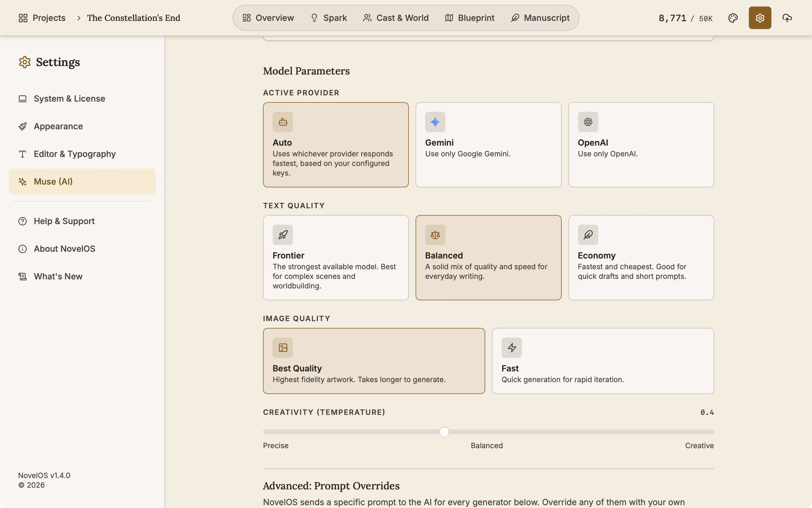Click the paintbrush icon beside Appearance
This screenshot has height=508, width=812.
coord(23,126)
